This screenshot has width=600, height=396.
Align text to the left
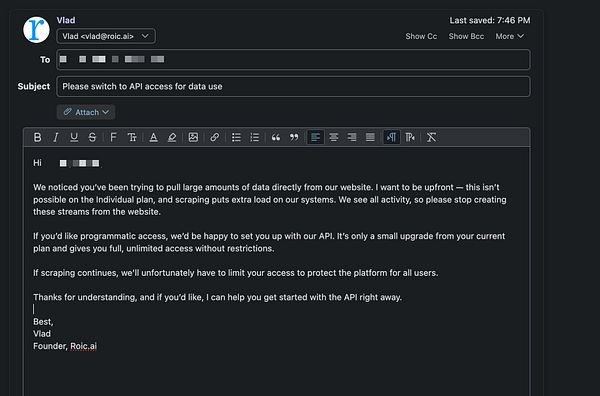(x=315, y=137)
